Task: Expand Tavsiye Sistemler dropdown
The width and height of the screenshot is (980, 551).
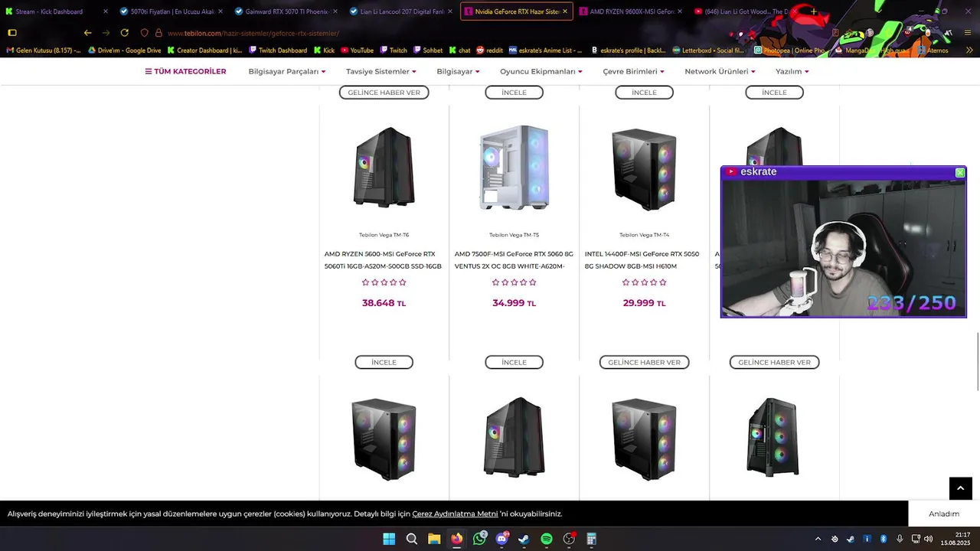Action: tap(381, 71)
